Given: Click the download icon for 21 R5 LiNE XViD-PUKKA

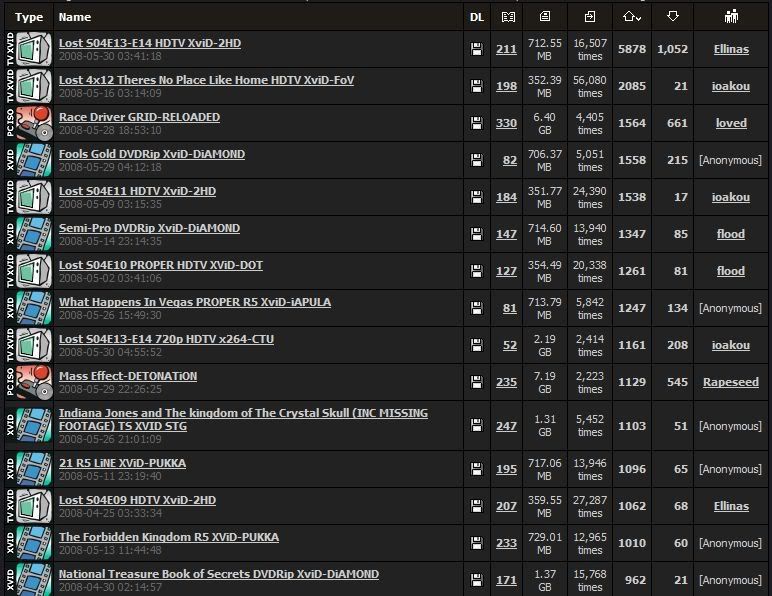Looking at the screenshot, I should (x=477, y=470).
